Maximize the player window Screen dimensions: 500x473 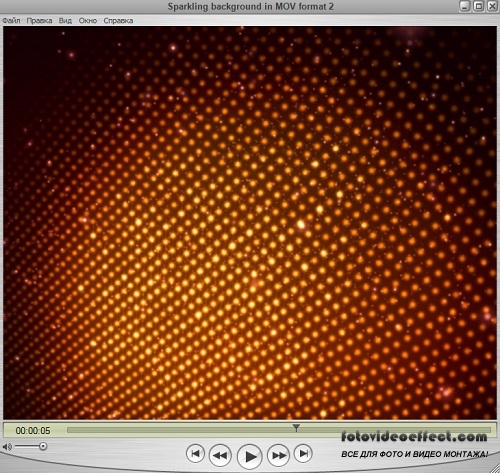click(479, 6)
